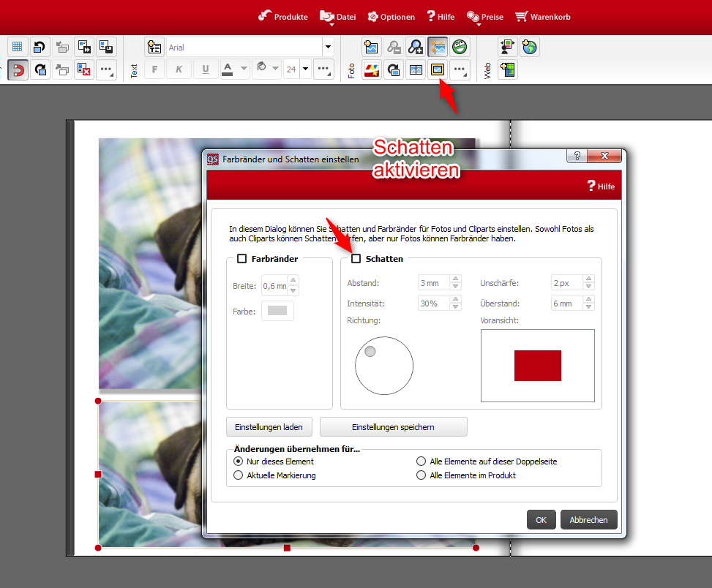Enable the Farbränder checkbox
The height and width of the screenshot is (588, 712).
point(241,259)
